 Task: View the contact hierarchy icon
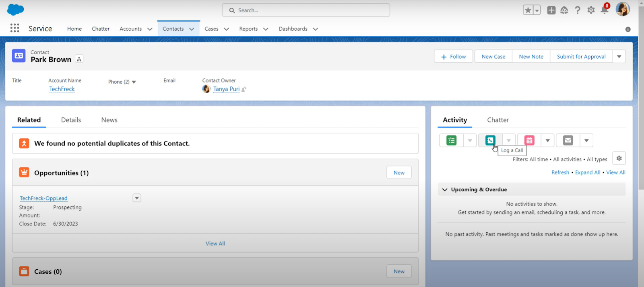[79, 59]
